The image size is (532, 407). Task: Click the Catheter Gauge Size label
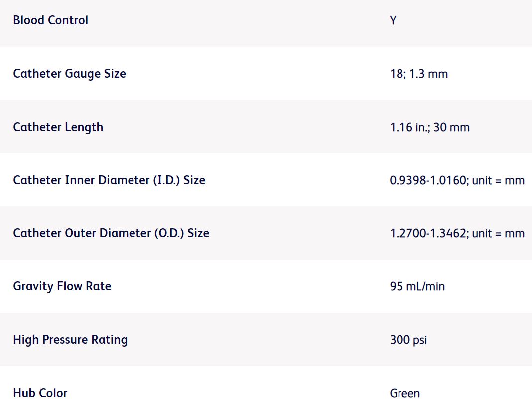69,74
